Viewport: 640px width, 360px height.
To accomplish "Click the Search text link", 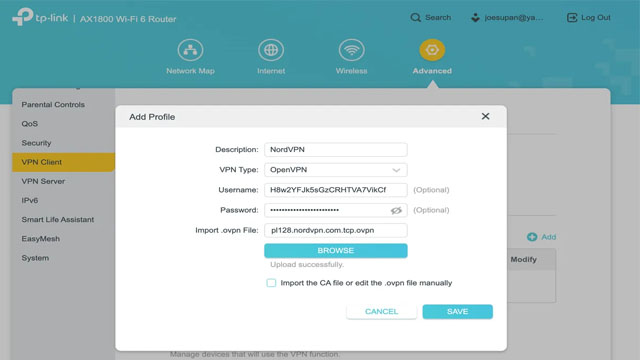I will point(438,18).
